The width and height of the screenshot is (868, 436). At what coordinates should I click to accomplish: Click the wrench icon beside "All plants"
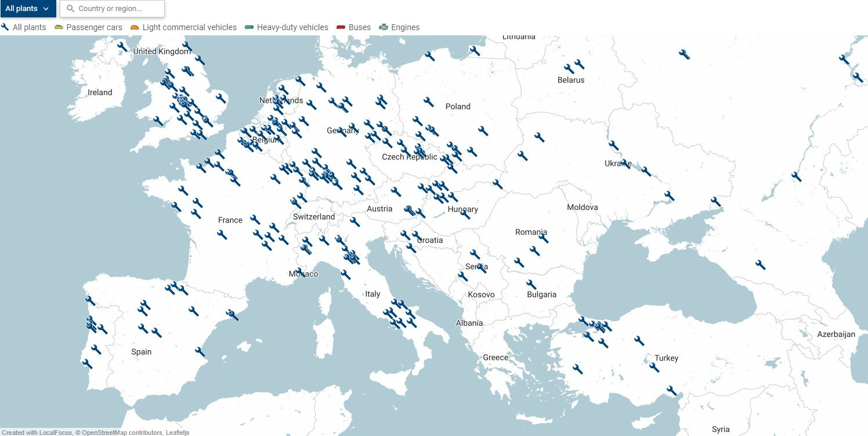click(x=5, y=27)
